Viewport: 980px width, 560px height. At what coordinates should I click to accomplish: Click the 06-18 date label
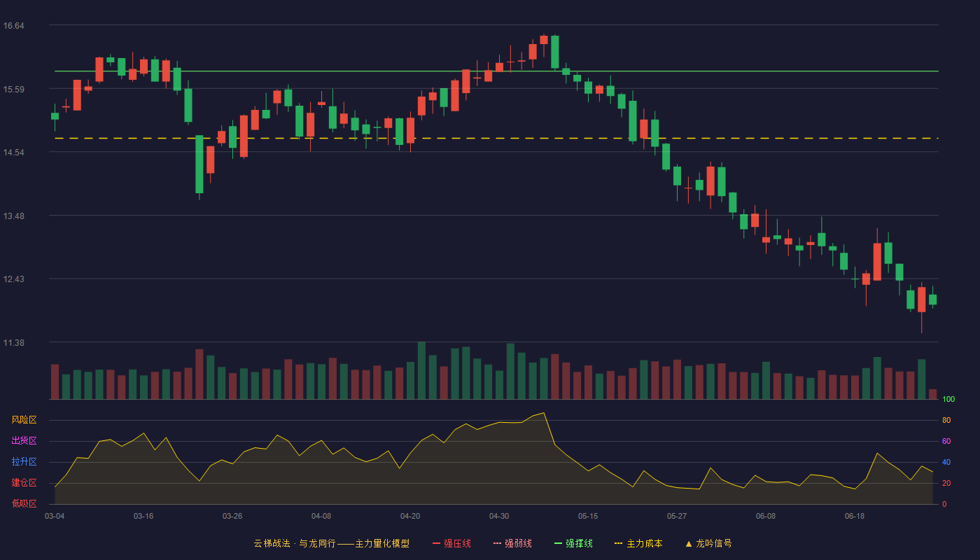(855, 516)
